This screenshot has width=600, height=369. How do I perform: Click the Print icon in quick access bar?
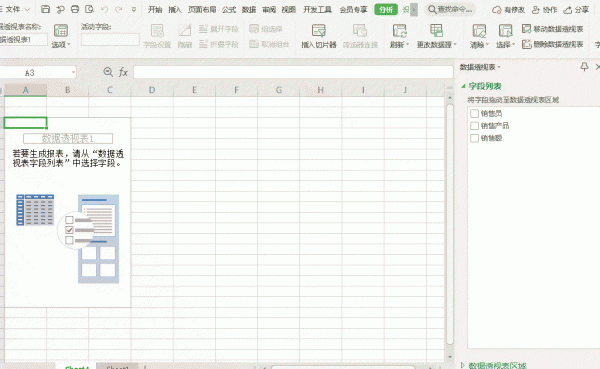(75, 9)
